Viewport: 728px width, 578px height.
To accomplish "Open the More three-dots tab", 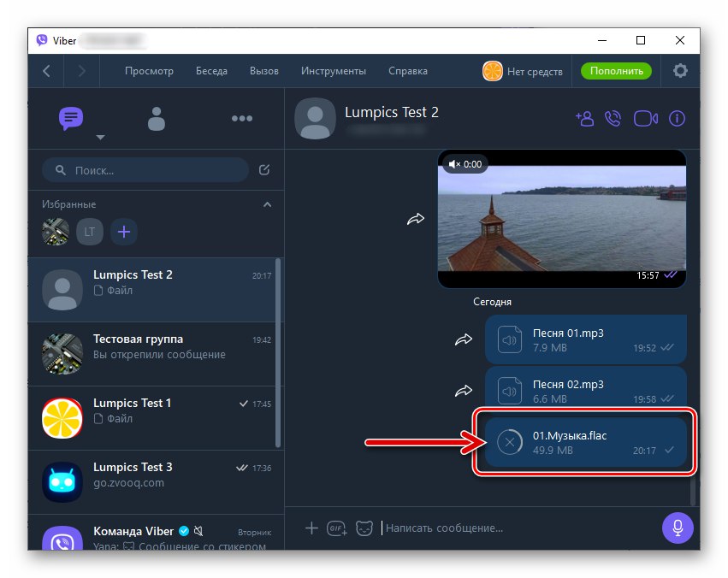I will 242,119.
